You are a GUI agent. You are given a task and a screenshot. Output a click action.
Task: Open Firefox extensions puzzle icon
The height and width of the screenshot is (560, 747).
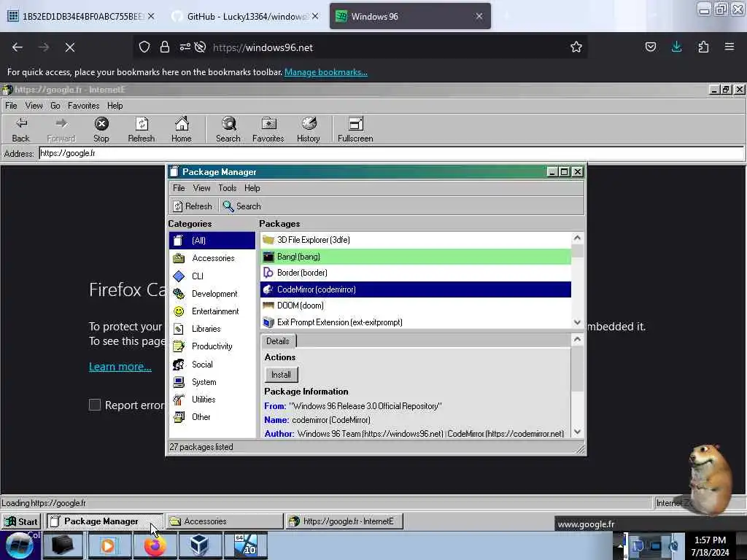coord(703,47)
